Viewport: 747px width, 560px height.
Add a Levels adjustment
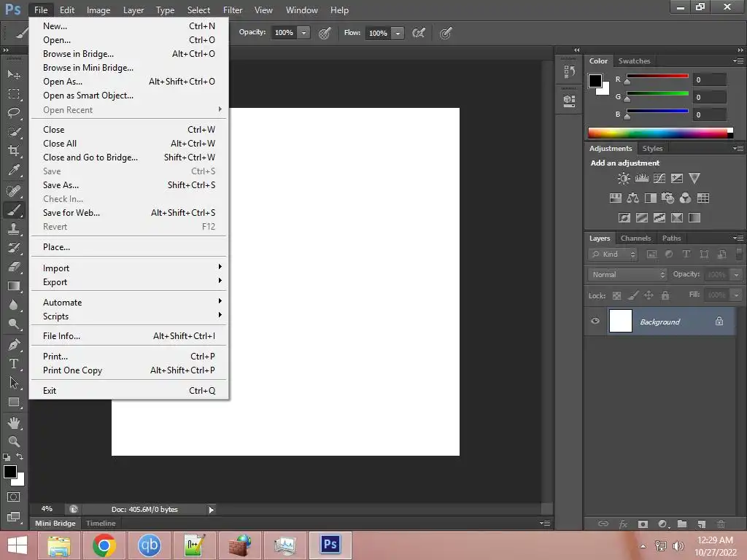tap(642, 179)
